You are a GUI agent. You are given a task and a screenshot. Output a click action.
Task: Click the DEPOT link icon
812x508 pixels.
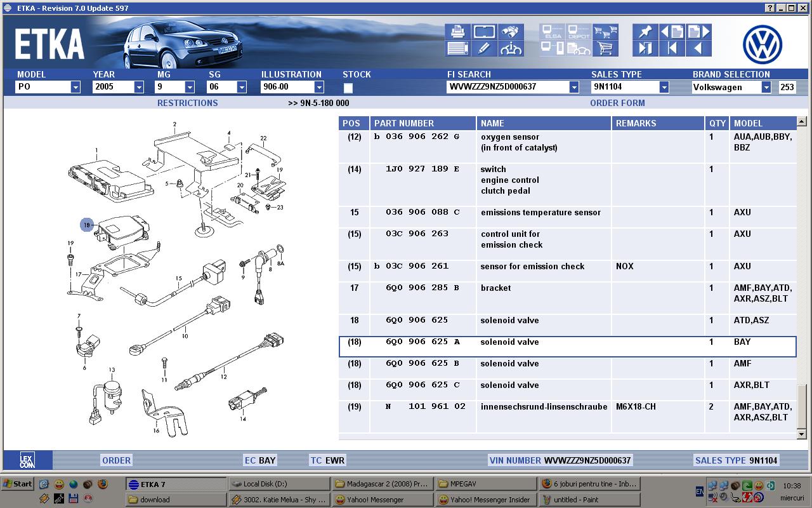[x=579, y=32]
